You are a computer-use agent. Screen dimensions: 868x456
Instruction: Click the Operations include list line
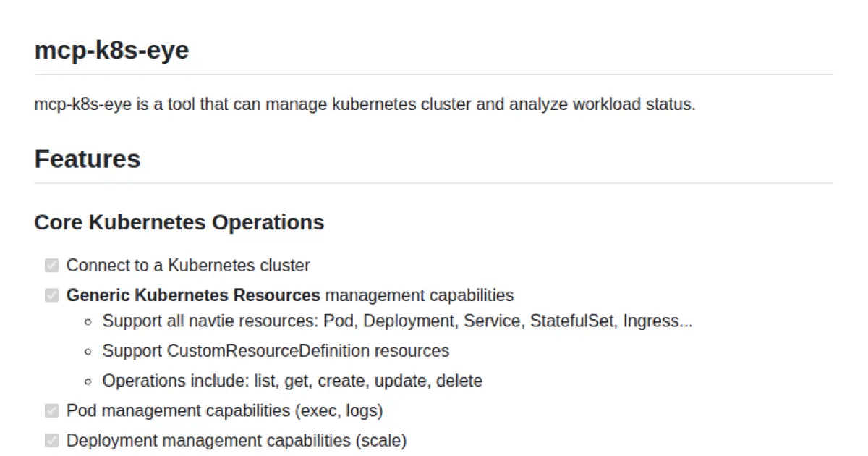(292, 381)
